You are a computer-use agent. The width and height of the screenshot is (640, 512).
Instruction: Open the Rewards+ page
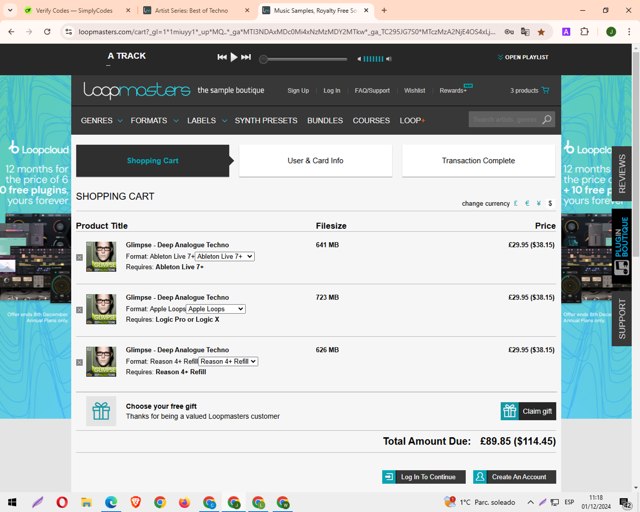point(453,91)
